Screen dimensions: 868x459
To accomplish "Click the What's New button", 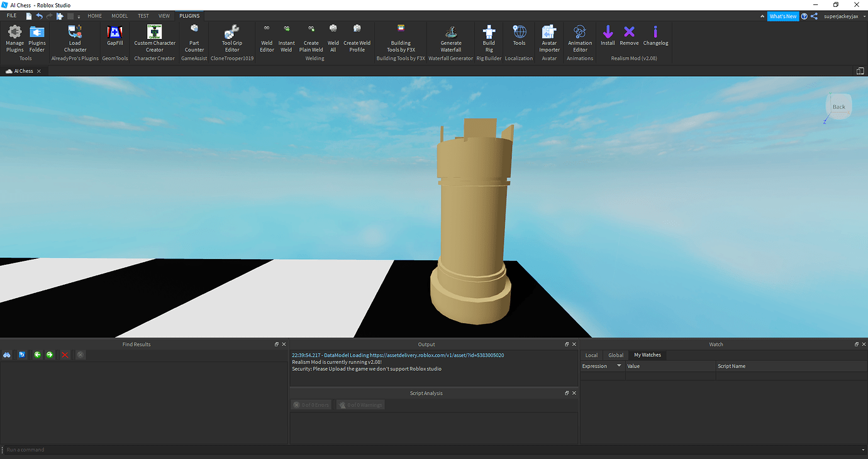I will [x=782, y=16].
